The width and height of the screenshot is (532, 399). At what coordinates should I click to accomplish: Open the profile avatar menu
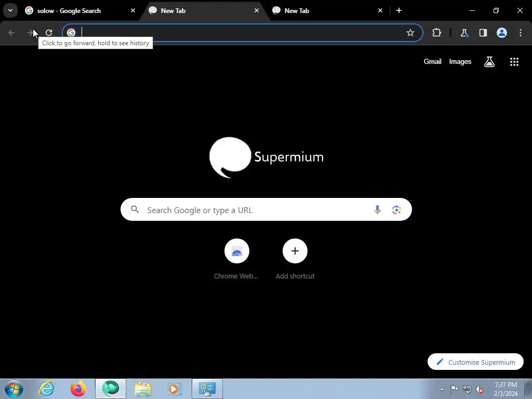tap(502, 33)
